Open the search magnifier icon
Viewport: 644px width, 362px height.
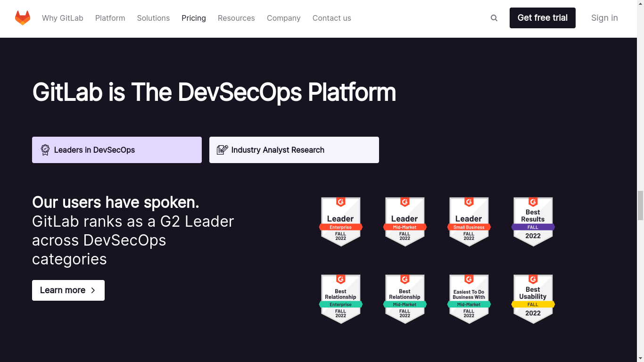pyautogui.click(x=494, y=18)
